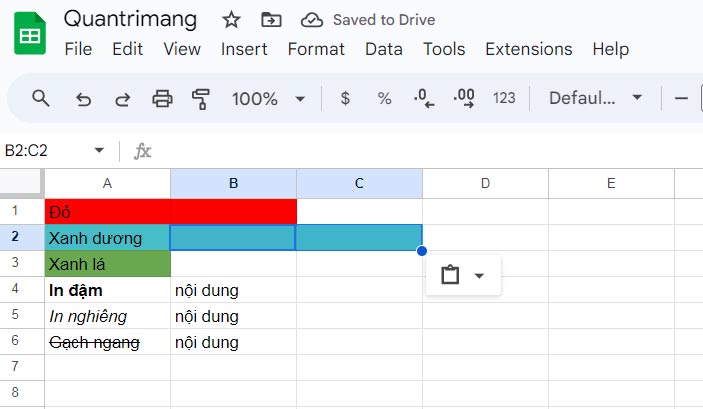This screenshot has width=703, height=409.
Task: Click the Undo arrow icon
Action: click(x=84, y=98)
